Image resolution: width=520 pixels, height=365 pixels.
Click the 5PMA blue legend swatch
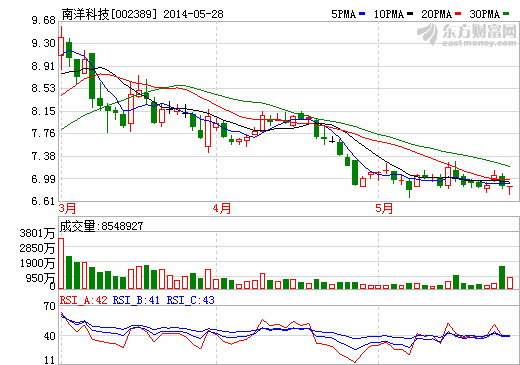click(x=362, y=14)
